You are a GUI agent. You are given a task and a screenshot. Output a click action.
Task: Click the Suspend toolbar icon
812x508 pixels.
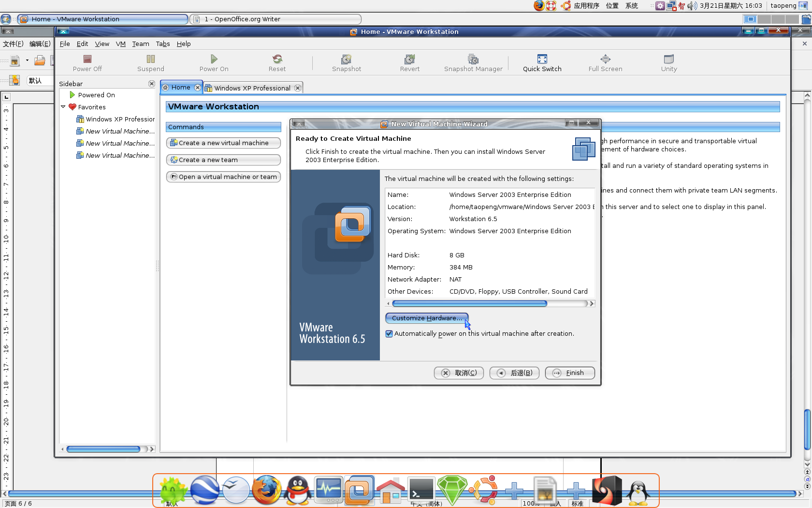151,63
